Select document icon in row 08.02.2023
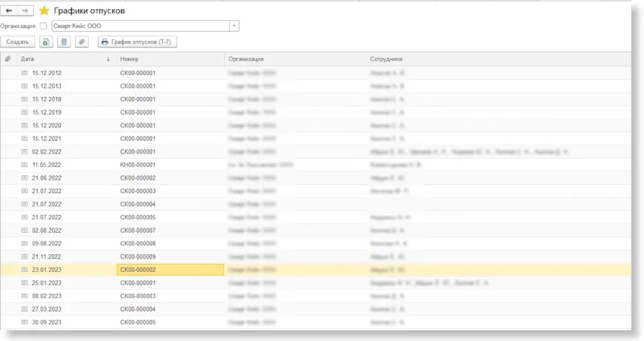 click(x=25, y=296)
